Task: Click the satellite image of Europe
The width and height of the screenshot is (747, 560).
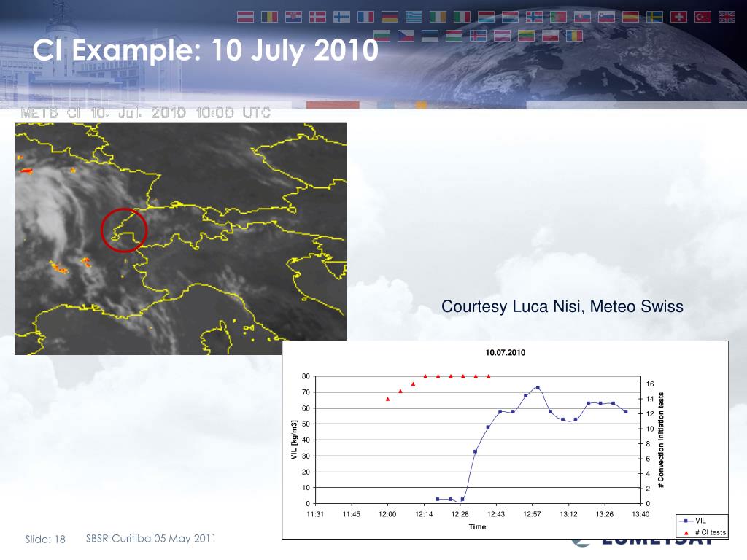Action: (181, 238)
